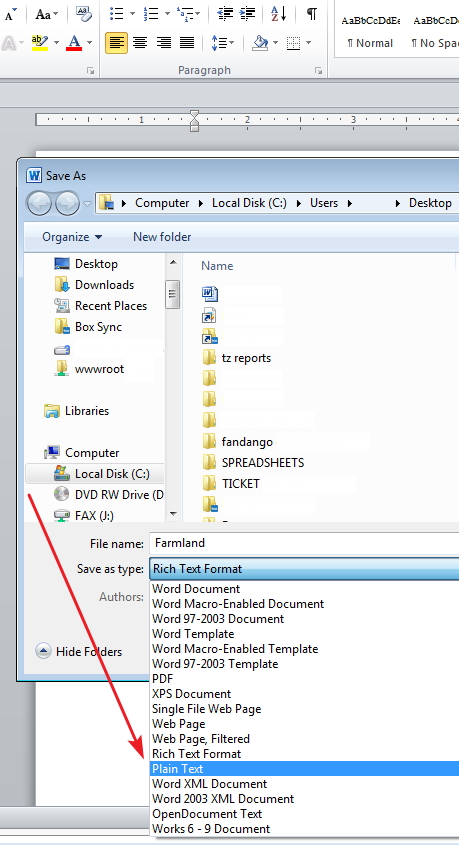
Task: Select Libraries in the navigation pane
Action: click(76, 411)
